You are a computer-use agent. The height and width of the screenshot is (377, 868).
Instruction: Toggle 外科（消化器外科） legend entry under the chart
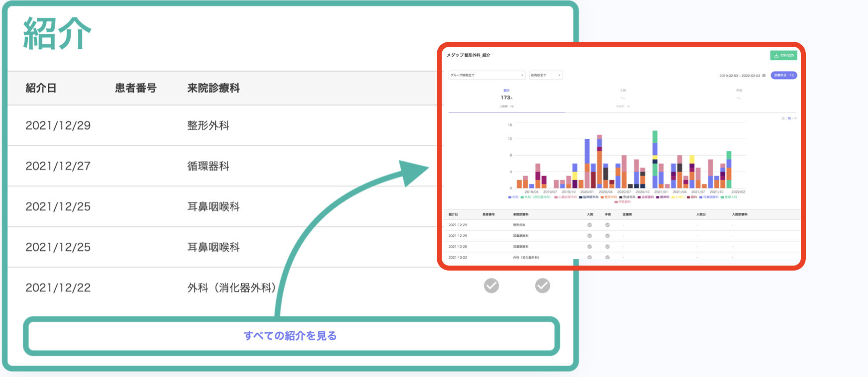536,197
